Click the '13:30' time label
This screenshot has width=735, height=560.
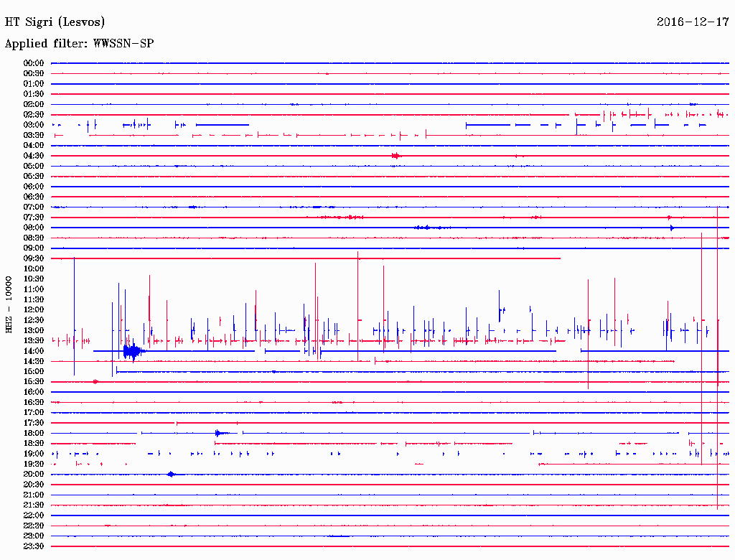point(34,340)
